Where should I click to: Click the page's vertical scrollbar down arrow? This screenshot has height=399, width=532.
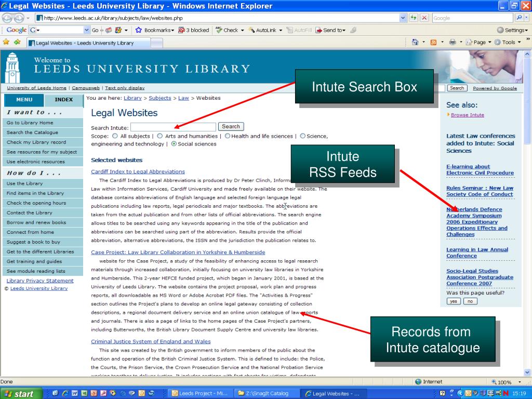(x=528, y=372)
